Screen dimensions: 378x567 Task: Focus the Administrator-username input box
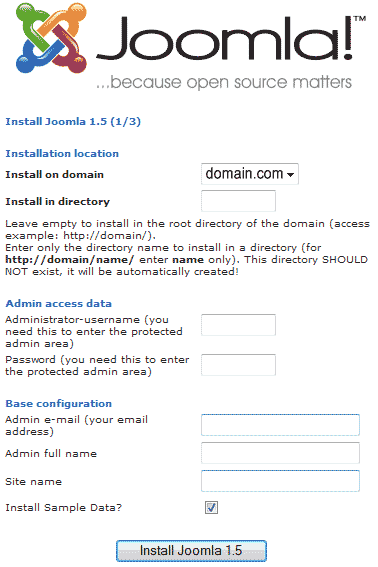(238, 325)
